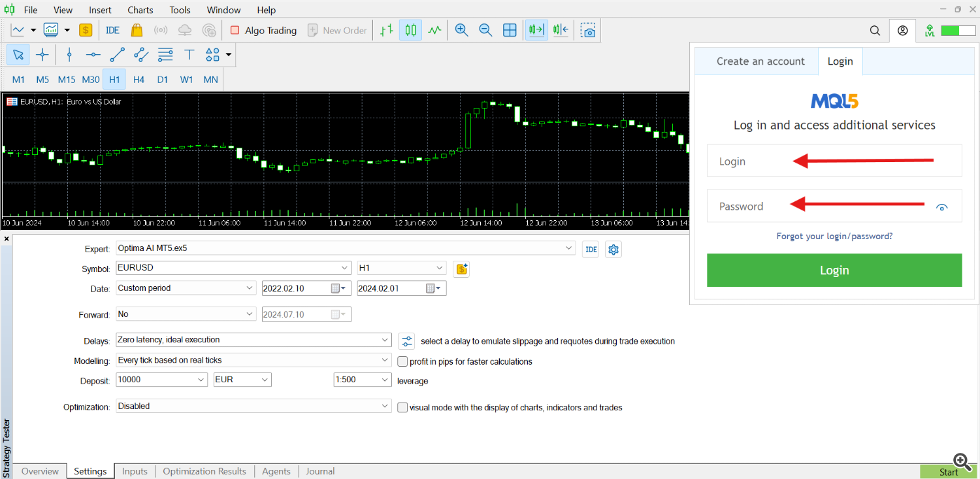Viewport: 980px width, 479px height.
Task: Show password with eye icon
Action: point(941,207)
